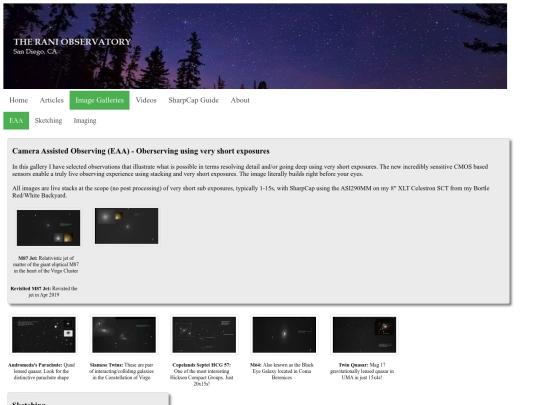Switch to the Sketching gallery tab
540x405 pixels.
[49, 121]
